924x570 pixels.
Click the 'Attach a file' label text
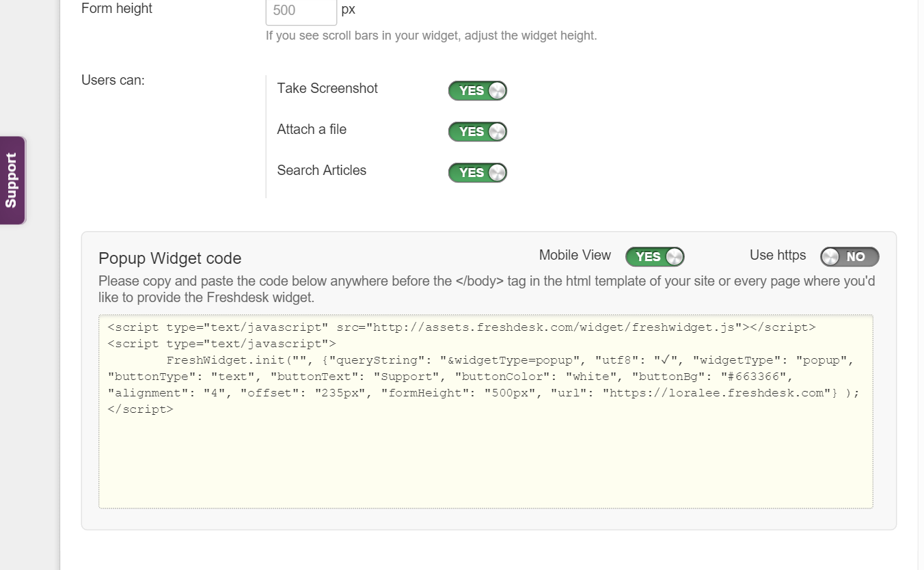pos(312,129)
